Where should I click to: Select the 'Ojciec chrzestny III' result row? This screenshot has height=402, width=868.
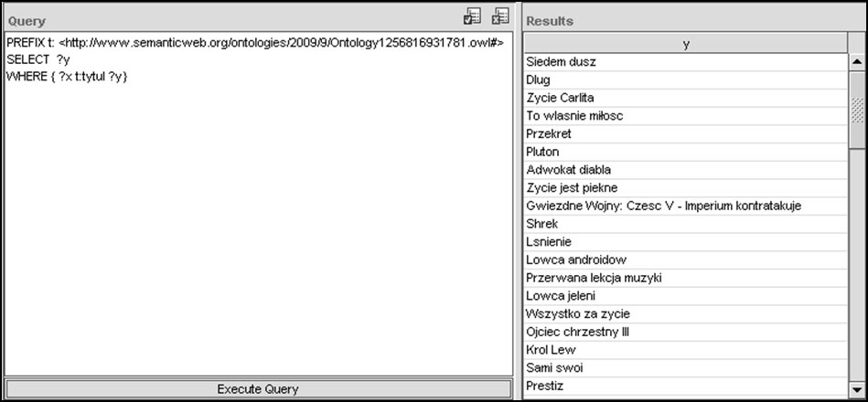pyautogui.click(x=686, y=333)
